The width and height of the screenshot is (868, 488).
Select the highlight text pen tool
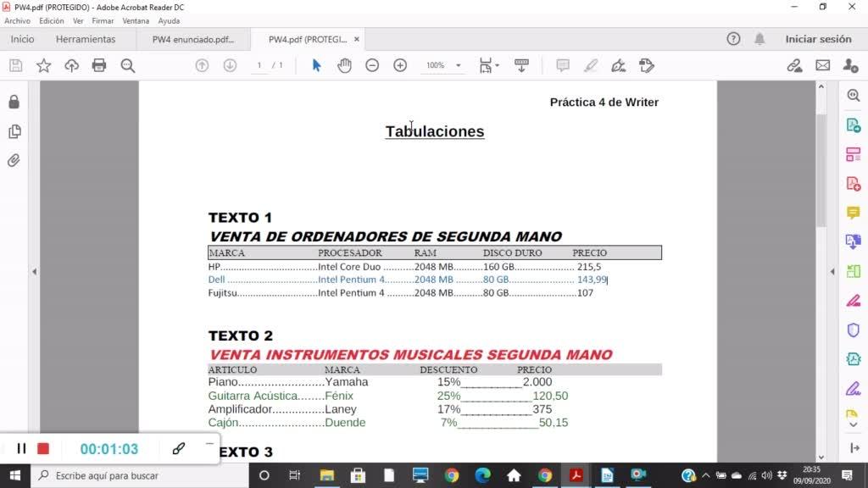click(x=591, y=65)
